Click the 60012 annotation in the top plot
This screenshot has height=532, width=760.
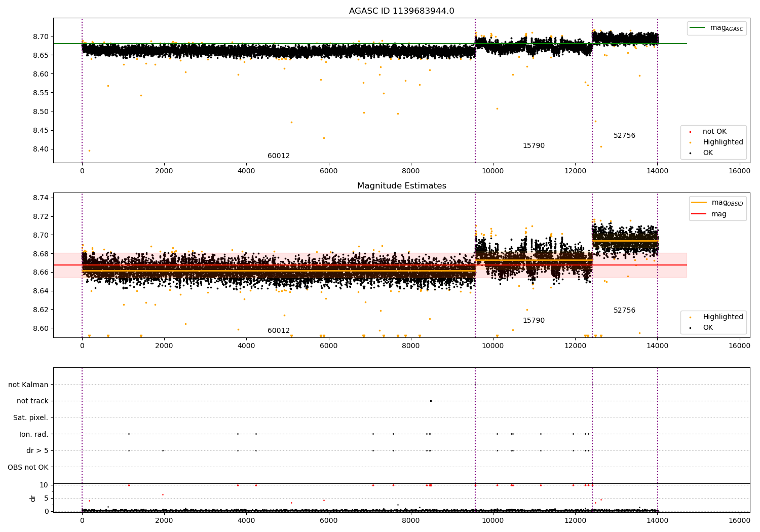279,156
